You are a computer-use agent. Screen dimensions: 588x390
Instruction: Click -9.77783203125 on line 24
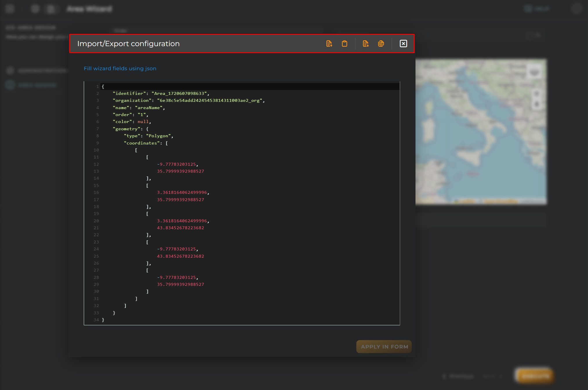[177, 249]
